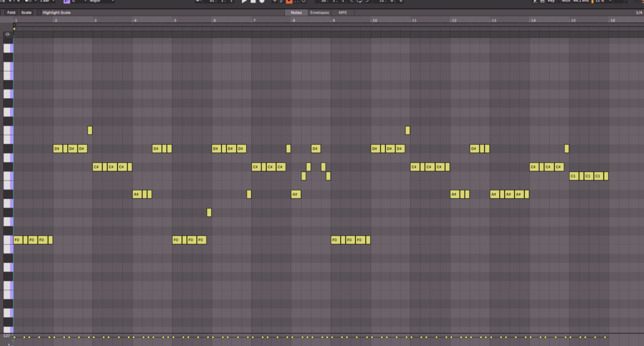Select the first D# note at bar 6
This screenshot has width=644, height=346.
pos(216,149)
